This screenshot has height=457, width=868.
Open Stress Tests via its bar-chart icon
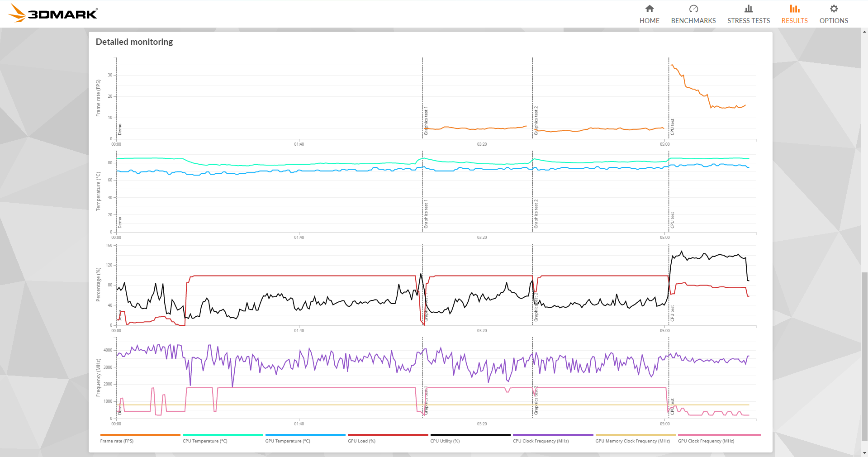pyautogui.click(x=748, y=9)
